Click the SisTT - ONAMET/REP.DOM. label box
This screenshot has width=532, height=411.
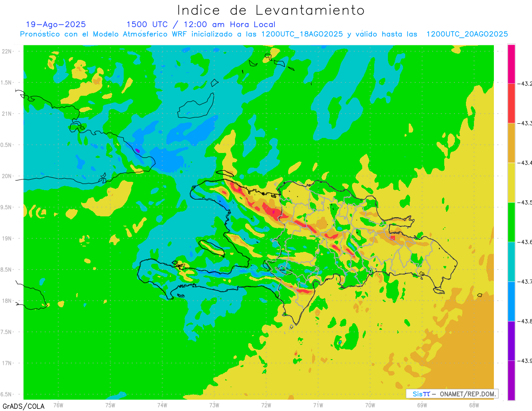pyautogui.click(x=452, y=394)
